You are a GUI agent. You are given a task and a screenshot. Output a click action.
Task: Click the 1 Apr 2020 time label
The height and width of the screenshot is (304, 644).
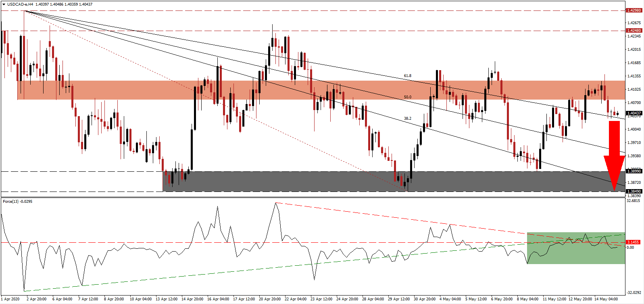coord(10,299)
